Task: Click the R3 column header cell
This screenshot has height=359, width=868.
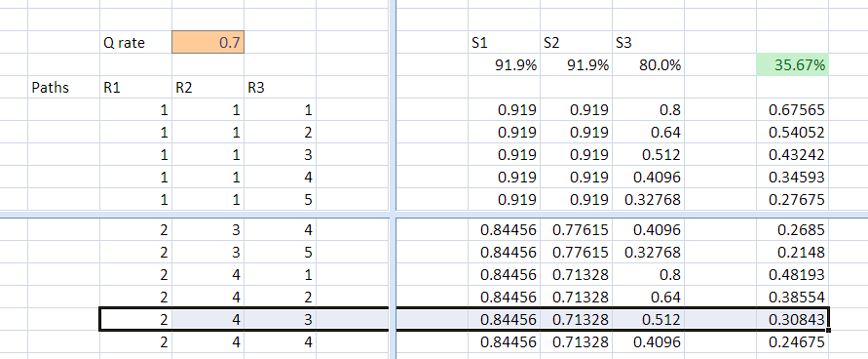Action: 281,88
